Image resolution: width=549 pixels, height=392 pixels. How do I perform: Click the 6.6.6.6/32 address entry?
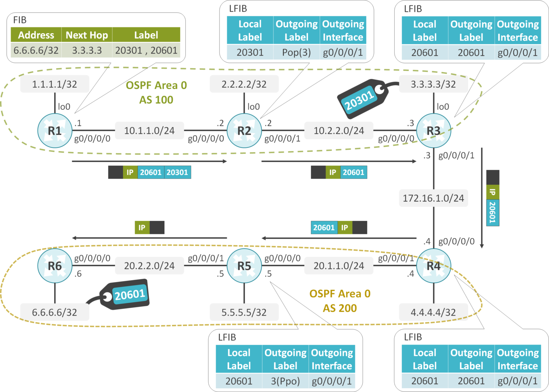pyautogui.click(x=36, y=50)
